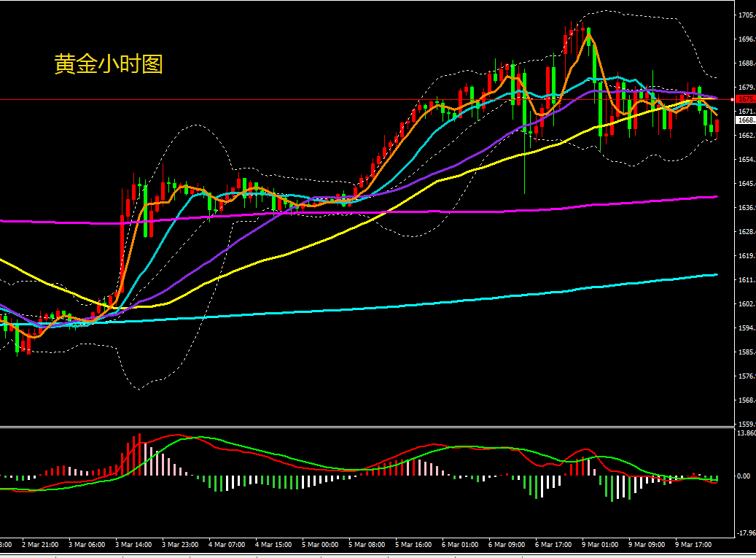Select the 5 Mar 00:00 time label
The height and width of the screenshot is (558, 756).
coord(320,544)
